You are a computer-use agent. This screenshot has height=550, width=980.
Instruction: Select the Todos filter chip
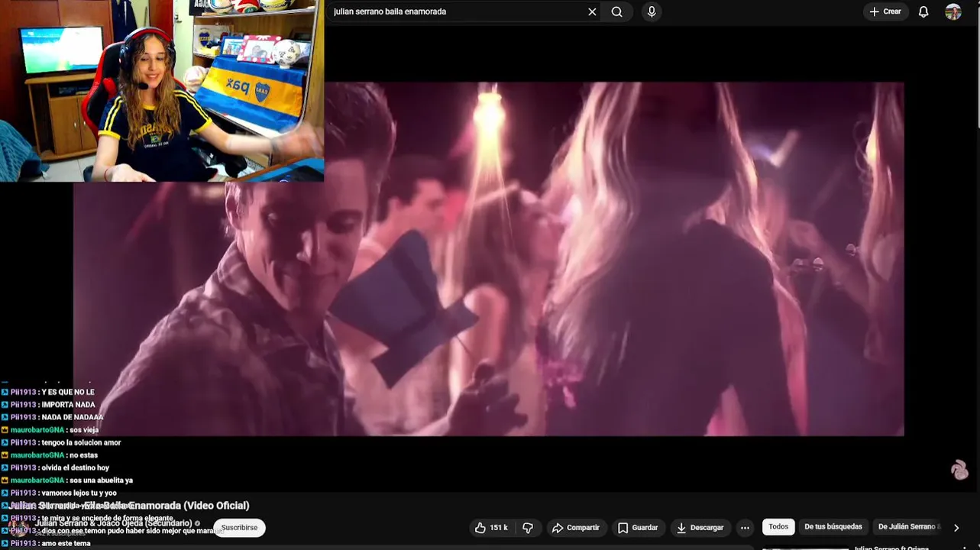pyautogui.click(x=778, y=527)
